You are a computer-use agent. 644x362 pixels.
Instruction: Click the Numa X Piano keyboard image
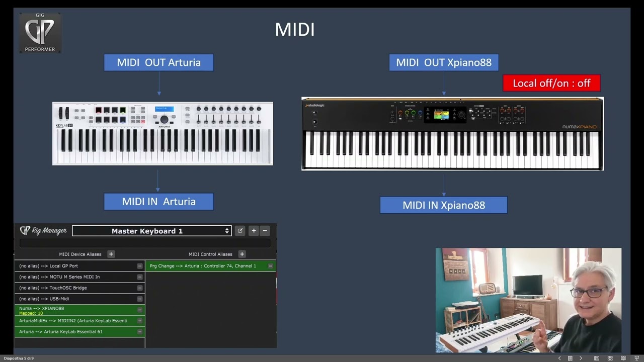452,134
